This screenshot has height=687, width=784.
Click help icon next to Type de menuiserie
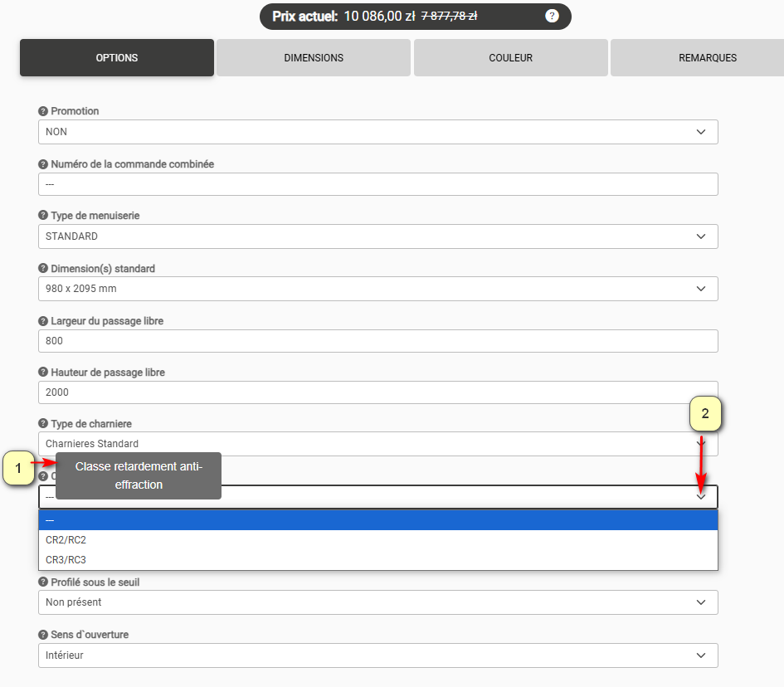point(43,216)
